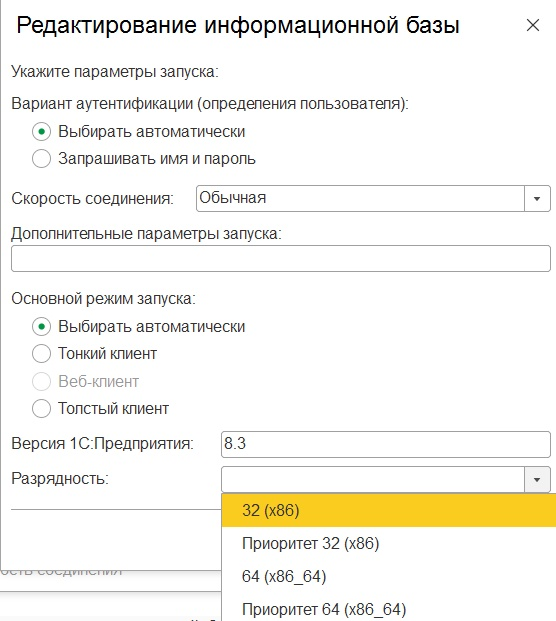Collapse the Разрядность dropdown arrow

click(x=537, y=479)
